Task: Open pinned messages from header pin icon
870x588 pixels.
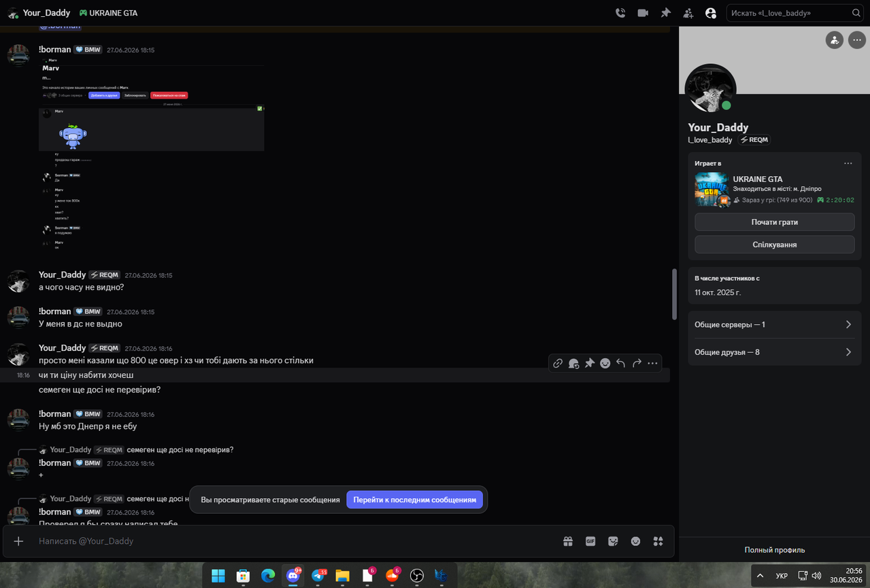Action: [666, 13]
